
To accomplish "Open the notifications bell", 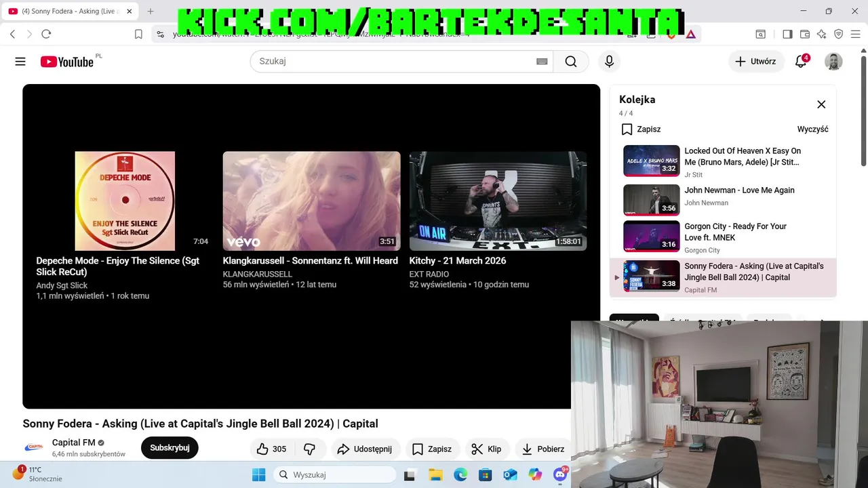I will click(x=801, y=61).
